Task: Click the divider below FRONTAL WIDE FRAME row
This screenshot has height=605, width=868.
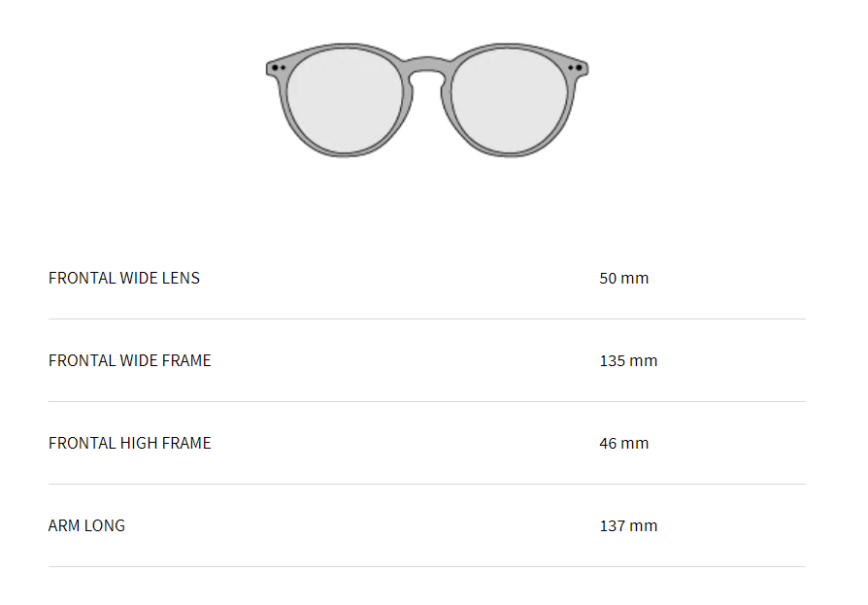Action: tap(427, 401)
